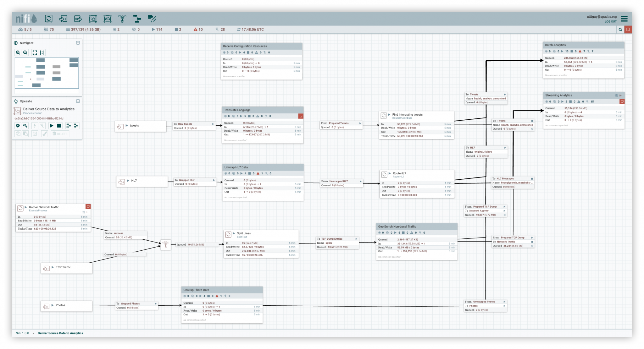Click the fit-to-screen icon in Navigate

[x=35, y=53]
